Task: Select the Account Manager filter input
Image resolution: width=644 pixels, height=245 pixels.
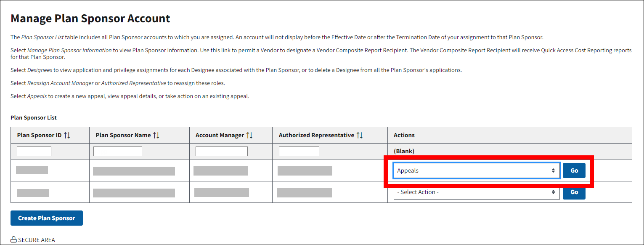Action: click(x=222, y=151)
